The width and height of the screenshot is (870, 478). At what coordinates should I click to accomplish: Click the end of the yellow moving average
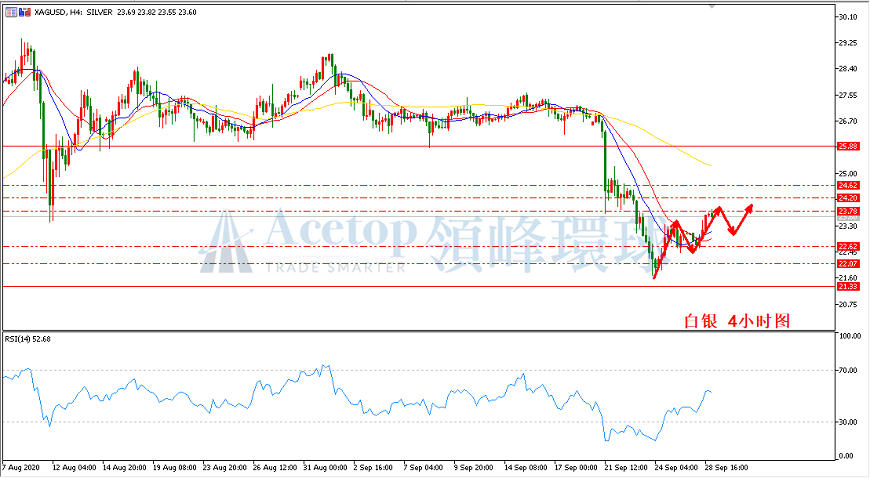click(x=711, y=165)
